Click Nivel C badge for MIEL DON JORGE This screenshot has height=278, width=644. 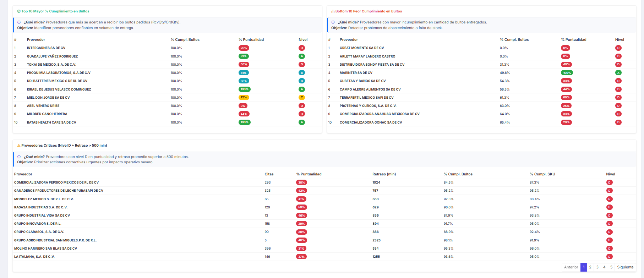(x=302, y=98)
